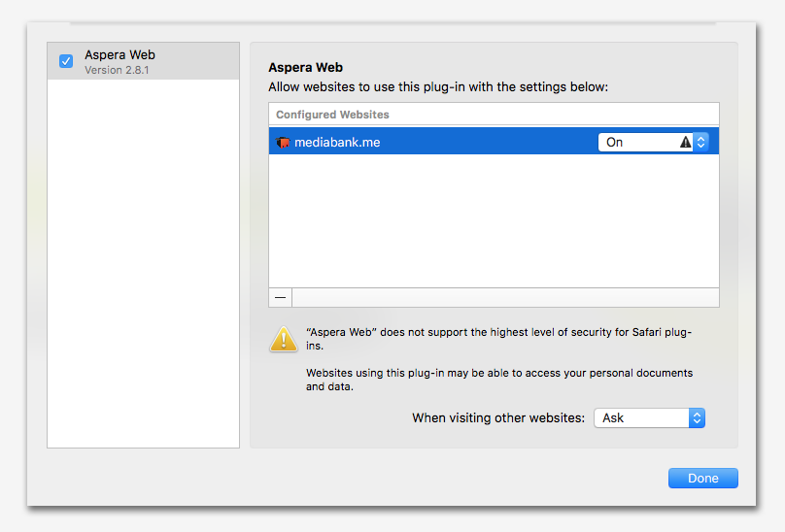Open the On dropdown for mediabank.me

[653, 142]
